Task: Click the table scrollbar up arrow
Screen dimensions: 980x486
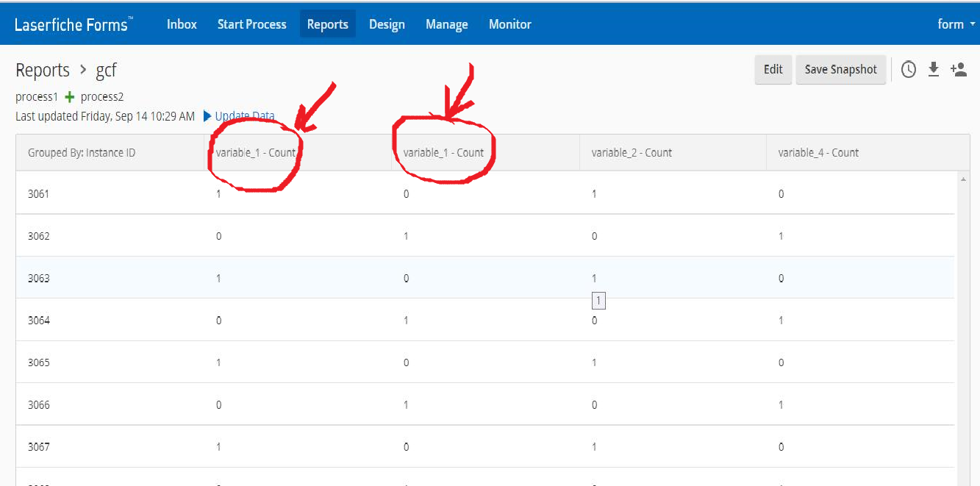Action: click(963, 179)
